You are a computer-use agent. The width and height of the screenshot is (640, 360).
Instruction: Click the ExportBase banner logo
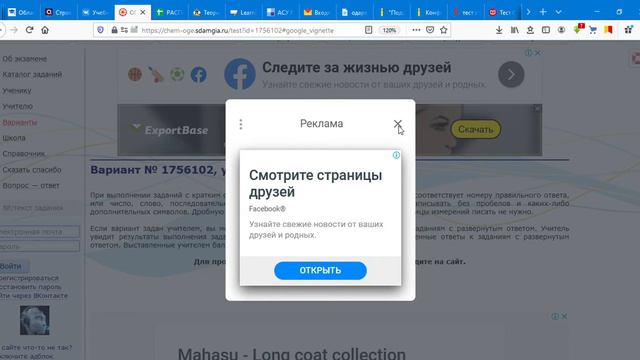point(170,130)
